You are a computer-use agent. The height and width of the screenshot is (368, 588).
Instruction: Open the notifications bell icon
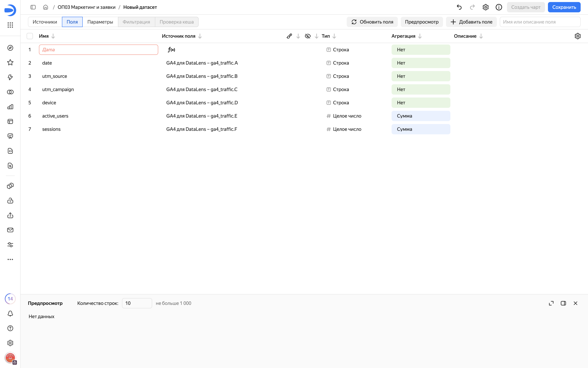coord(10,314)
